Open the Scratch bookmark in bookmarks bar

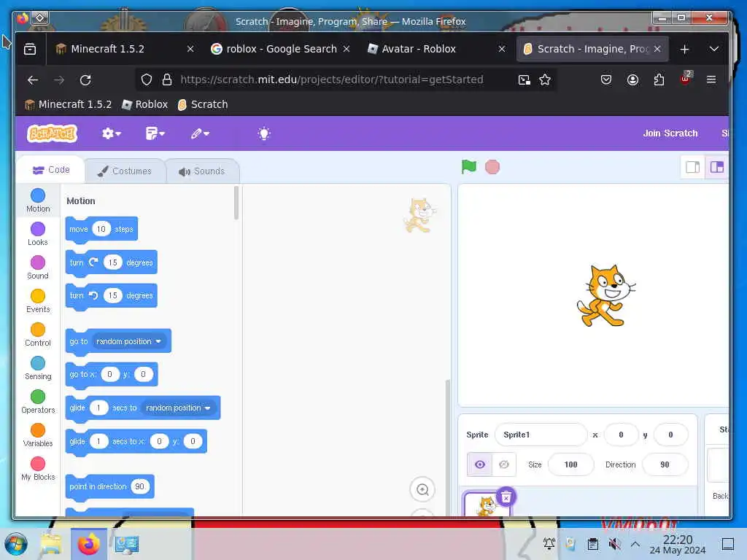point(203,104)
